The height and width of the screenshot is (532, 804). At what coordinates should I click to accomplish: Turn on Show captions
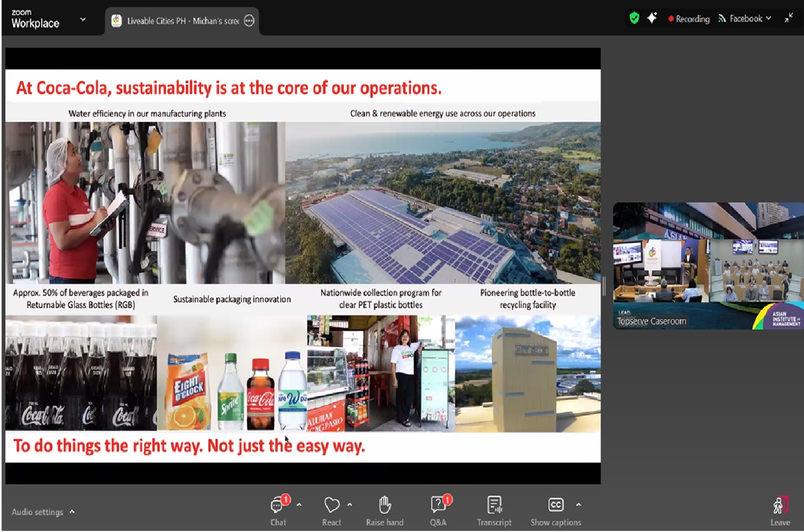556,511
